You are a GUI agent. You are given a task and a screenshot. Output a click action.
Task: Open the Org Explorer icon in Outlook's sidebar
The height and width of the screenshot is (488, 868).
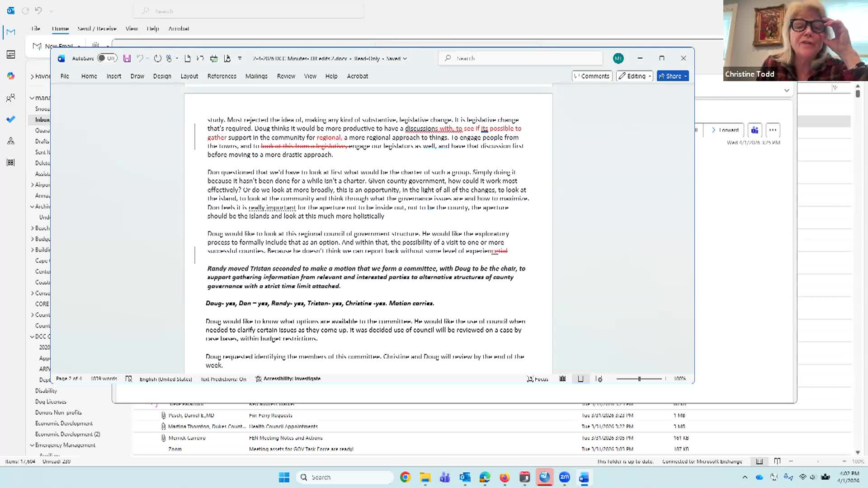tap(11, 141)
